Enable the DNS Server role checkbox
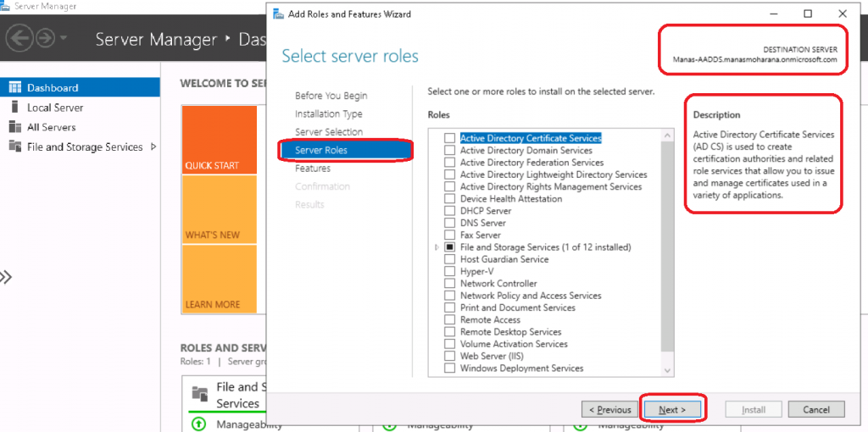The width and height of the screenshot is (868, 432). click(x=450, y=223)
